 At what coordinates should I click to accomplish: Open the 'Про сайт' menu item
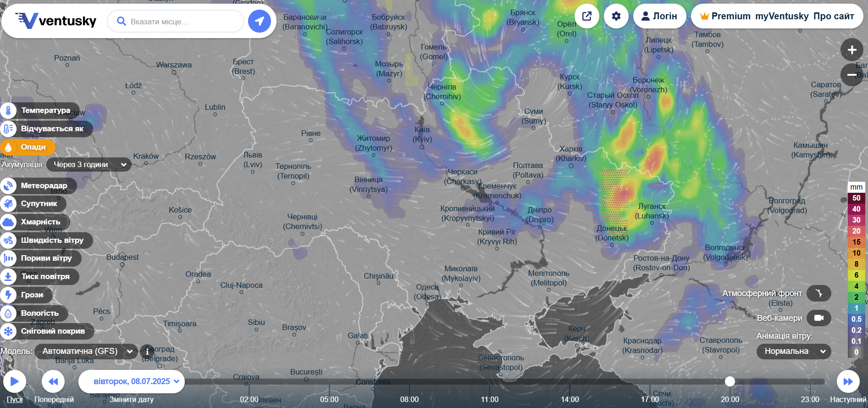[834, 16]
